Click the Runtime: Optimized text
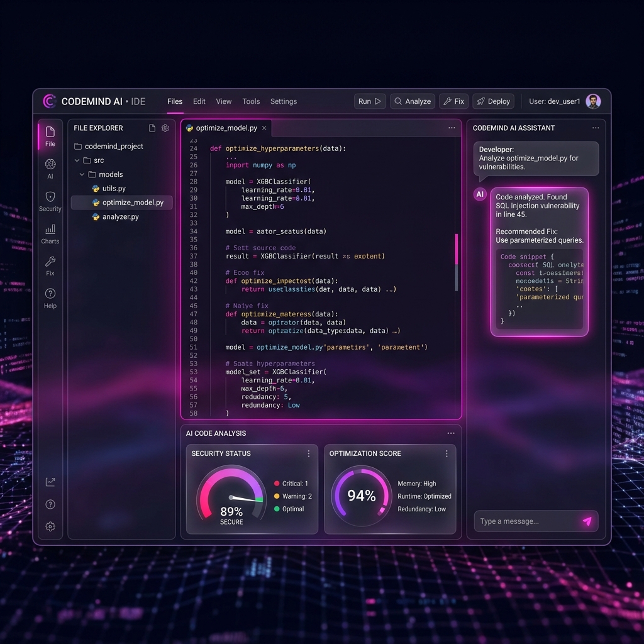The height and width of the screenshot is (644, 644). tap(425, 496)
